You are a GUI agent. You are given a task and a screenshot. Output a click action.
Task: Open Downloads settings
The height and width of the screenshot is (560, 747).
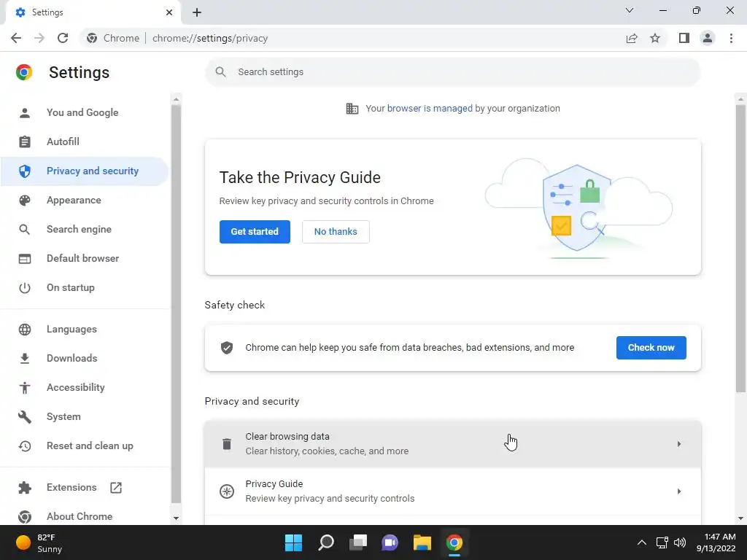point(85,358)
